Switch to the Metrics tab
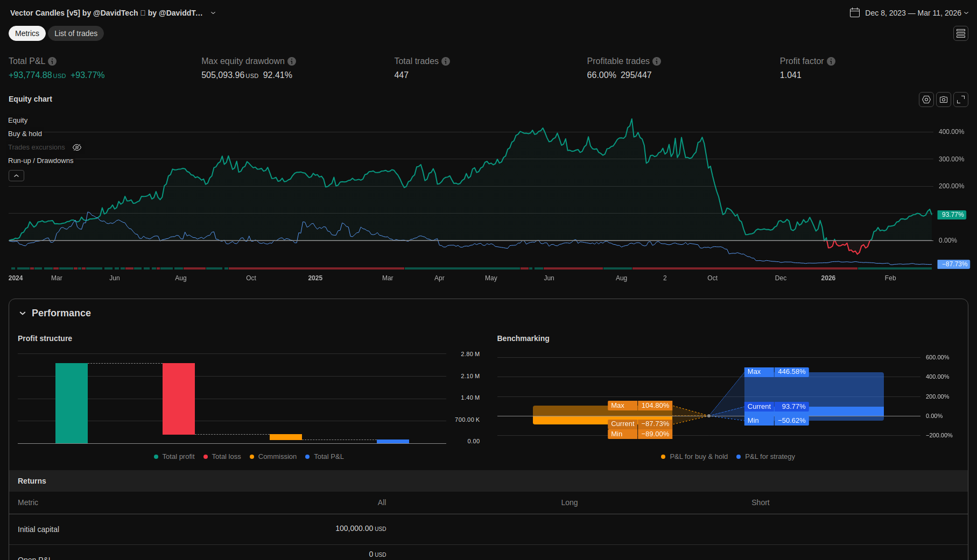 click(27, 33)
